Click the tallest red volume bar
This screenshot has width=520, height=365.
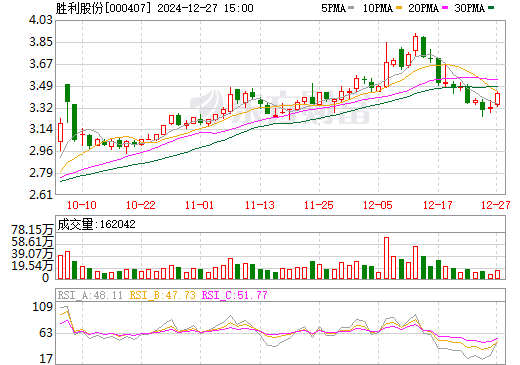coord(386,258)
